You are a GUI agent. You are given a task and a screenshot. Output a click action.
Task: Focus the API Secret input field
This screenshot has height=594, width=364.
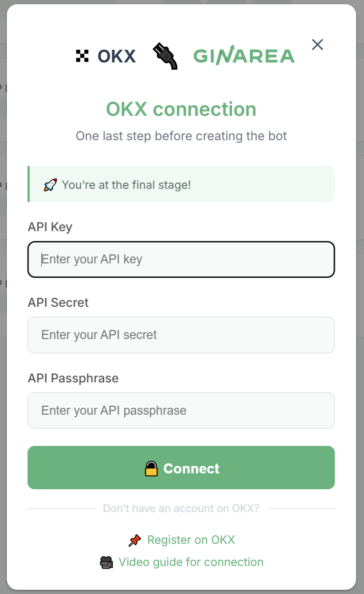181,335
